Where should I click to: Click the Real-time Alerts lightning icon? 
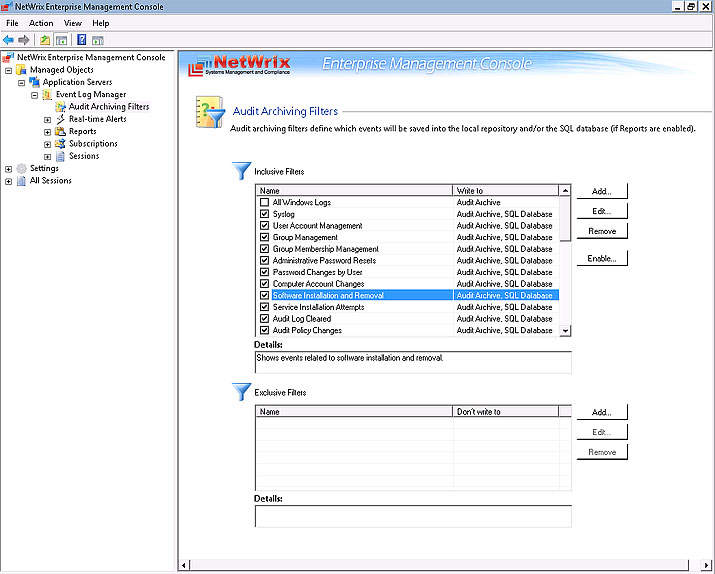(x=60, y=119)
